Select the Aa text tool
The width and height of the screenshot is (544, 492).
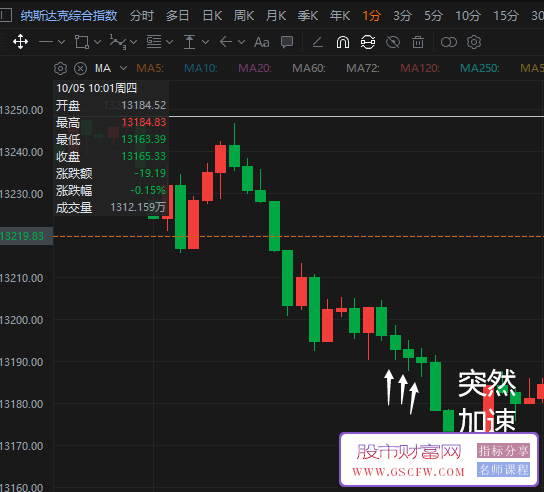262,42
